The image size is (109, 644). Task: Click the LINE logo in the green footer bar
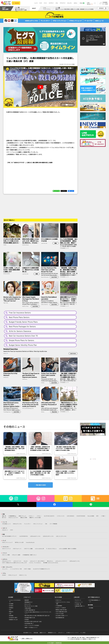pyautogui.click(x=91, y=504)
